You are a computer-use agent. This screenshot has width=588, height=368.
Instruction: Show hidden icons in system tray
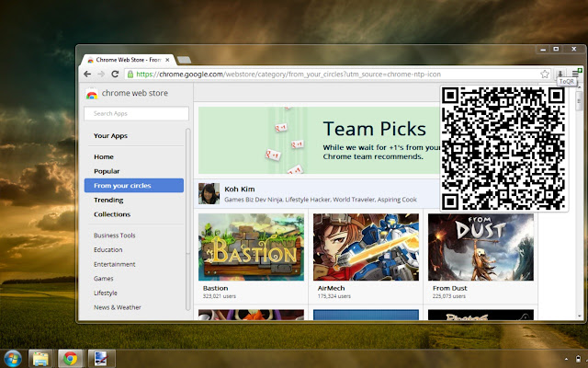(x=566, y=360)
